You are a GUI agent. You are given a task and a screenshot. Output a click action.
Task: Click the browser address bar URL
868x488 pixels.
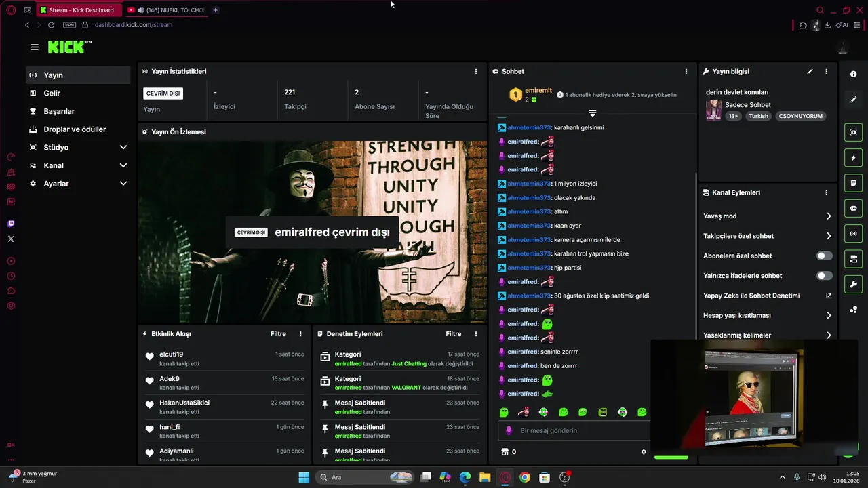[x=134, y=25]
